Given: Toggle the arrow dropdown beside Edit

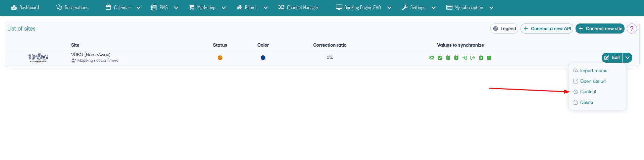Looking at the screenshot, I should 627,58.
